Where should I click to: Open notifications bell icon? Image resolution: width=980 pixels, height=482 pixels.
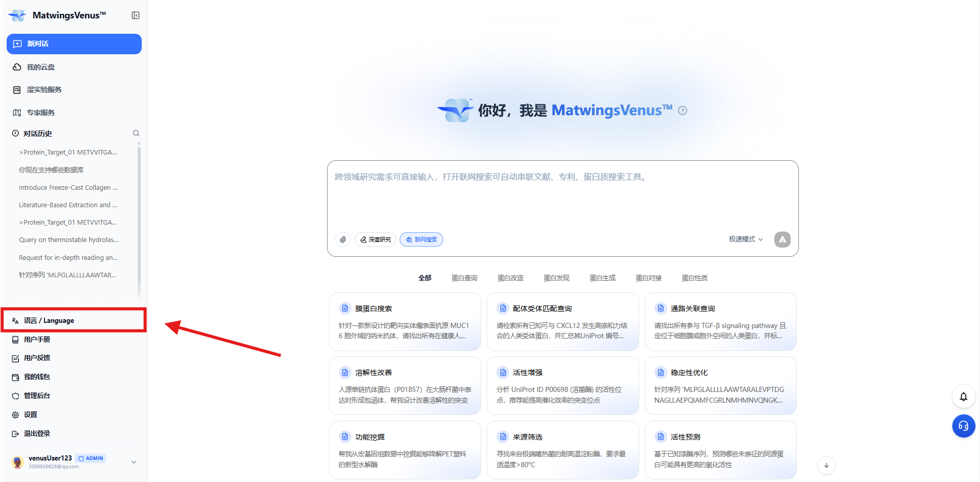[963, 397]
